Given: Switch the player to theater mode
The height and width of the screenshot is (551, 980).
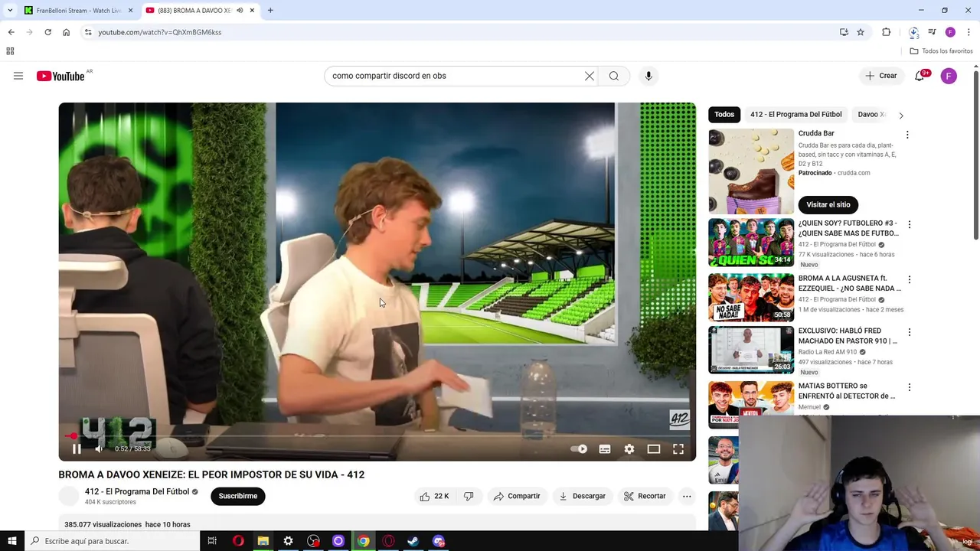Looking at the screenshot, I should point(654,449).
